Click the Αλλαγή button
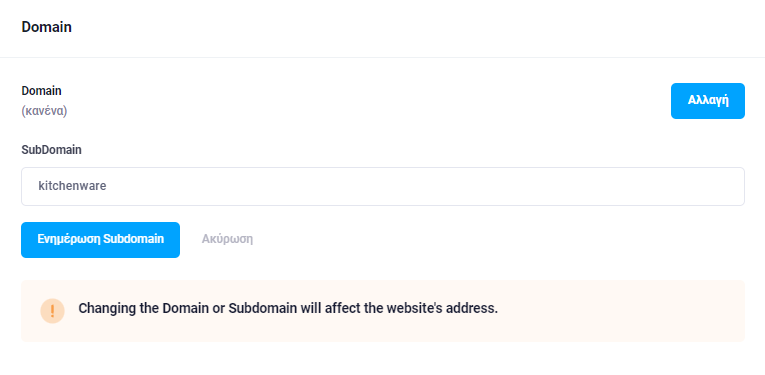The height and width of the screenshot is (375, 765). [x=707, y=101]
